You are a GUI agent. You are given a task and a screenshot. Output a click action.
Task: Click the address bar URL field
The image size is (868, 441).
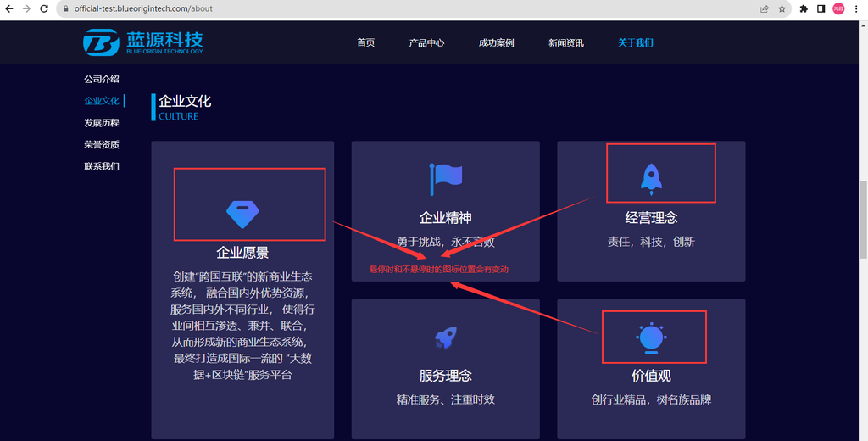click(339, 8)
